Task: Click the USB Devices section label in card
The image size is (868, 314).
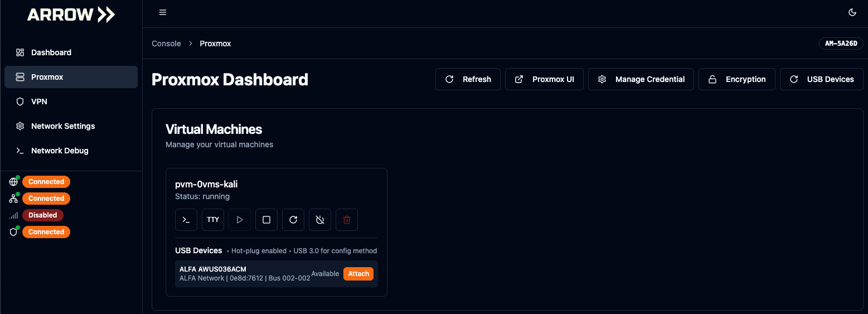Action: [x=198, y=250]
